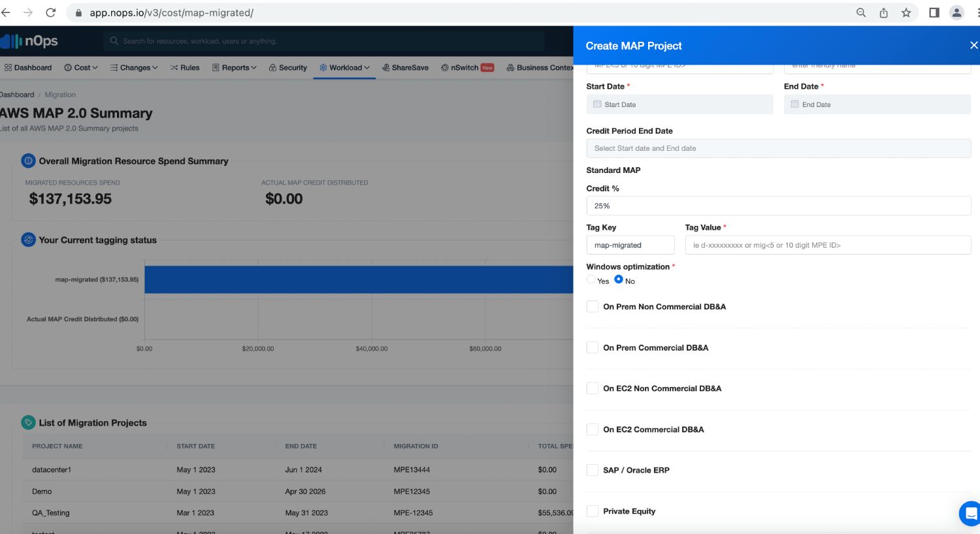The width and height of the screenshot is (980, 534).
Task: Open the Security nav item
Action: [x=287, y=68]
